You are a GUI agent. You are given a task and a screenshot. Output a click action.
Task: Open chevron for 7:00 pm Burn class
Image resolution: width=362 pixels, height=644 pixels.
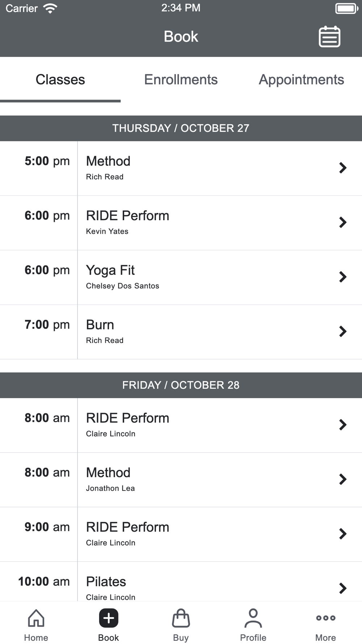tap(342, 331)
